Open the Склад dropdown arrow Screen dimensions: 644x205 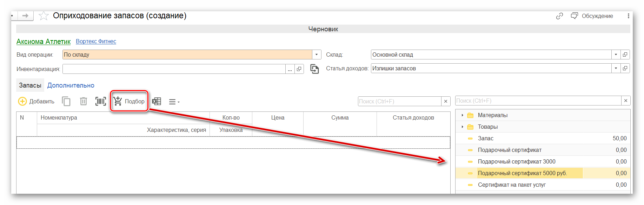616,55
